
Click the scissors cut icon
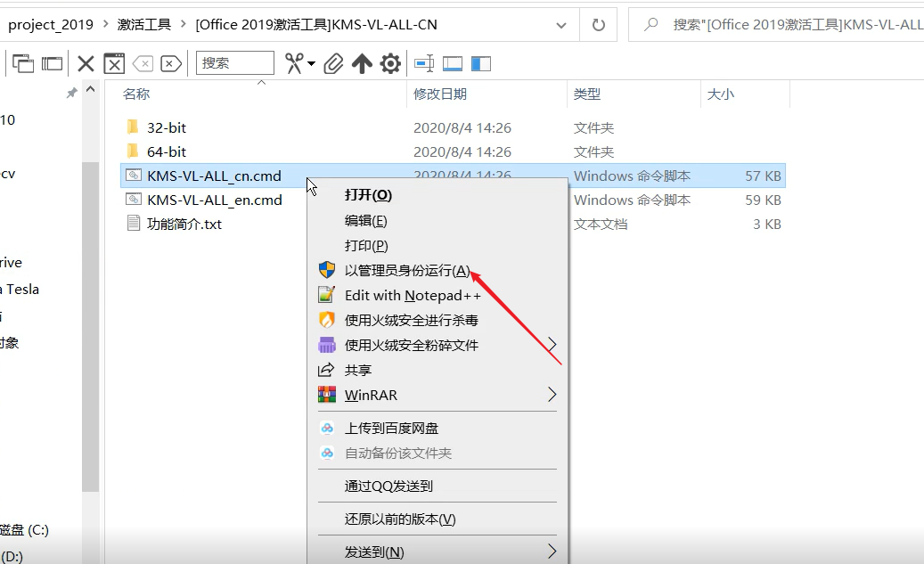(x=294, y=63)
